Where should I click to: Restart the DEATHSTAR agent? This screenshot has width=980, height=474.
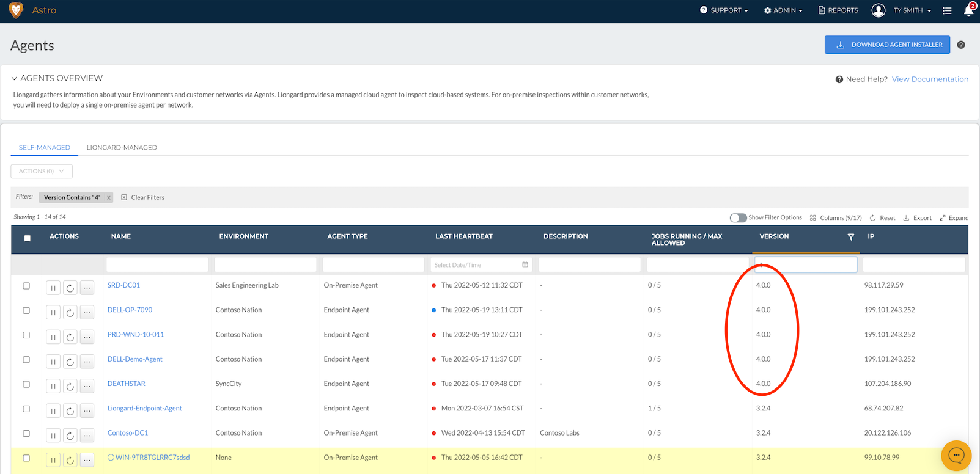(70, 386)
